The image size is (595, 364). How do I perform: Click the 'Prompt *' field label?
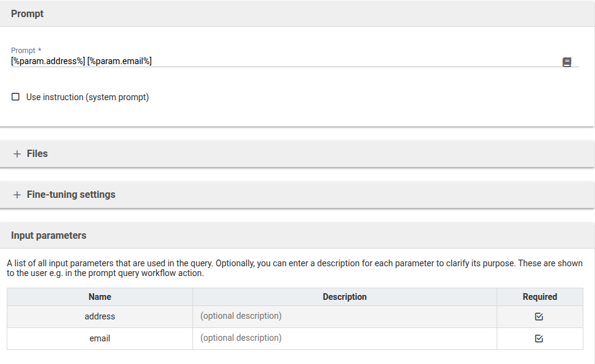26,51
